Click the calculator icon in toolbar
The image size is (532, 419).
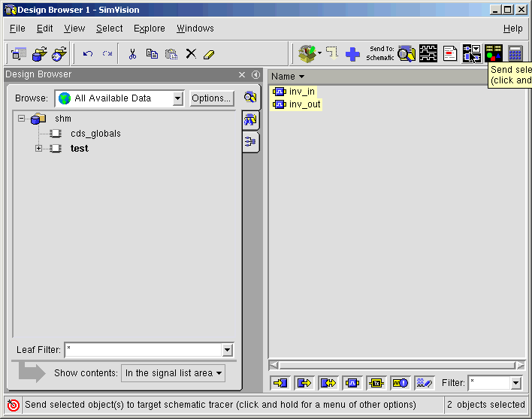click(x=515, y=53)
